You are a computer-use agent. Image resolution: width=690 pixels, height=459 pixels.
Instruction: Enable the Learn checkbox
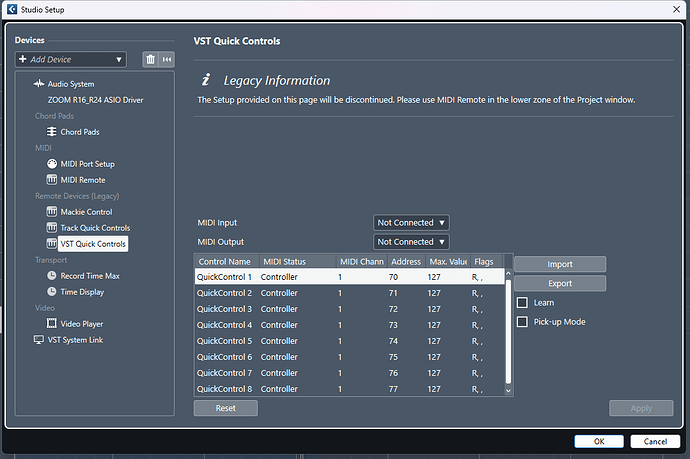click(522, 302)
